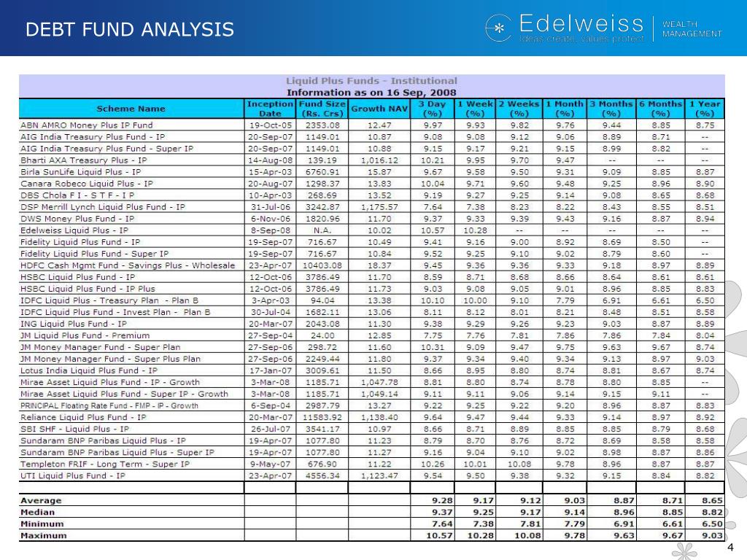Click HDFC fund size 10403.08

point(322,265)
